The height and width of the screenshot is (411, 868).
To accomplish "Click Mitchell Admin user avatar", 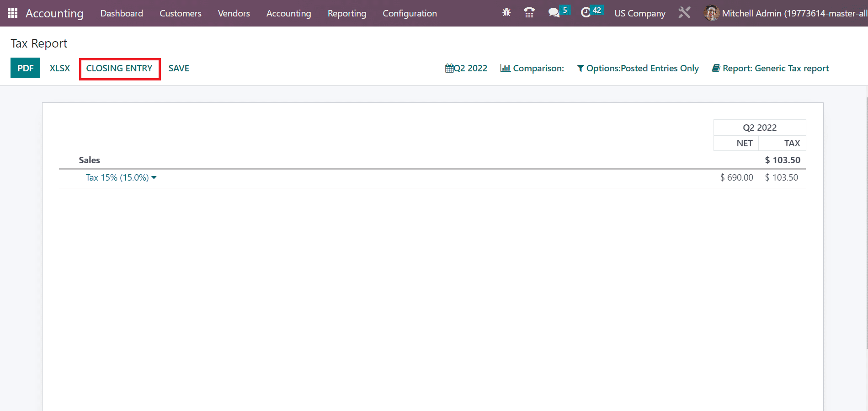I will 711,13.
